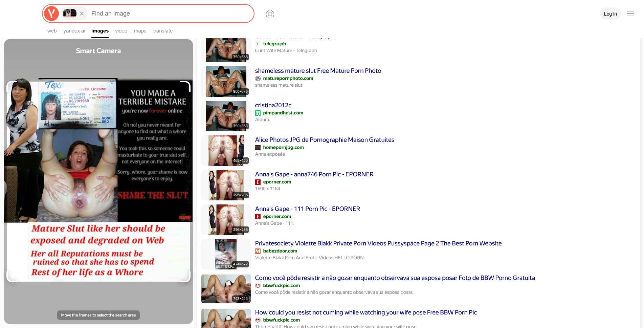Select the images tab
This screenshot has height=328, width=644.
pos(100,31)
